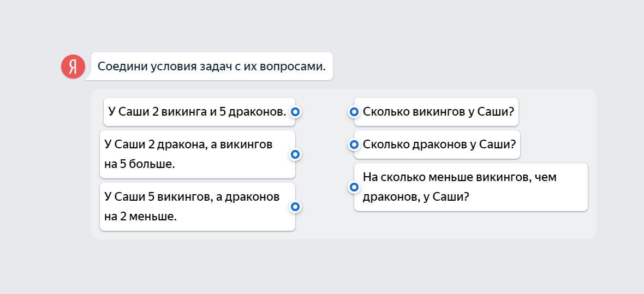Choose the question "Сколько викингов у Саши?"
This screenshot has height=294, width=644.
coord(438,112)
